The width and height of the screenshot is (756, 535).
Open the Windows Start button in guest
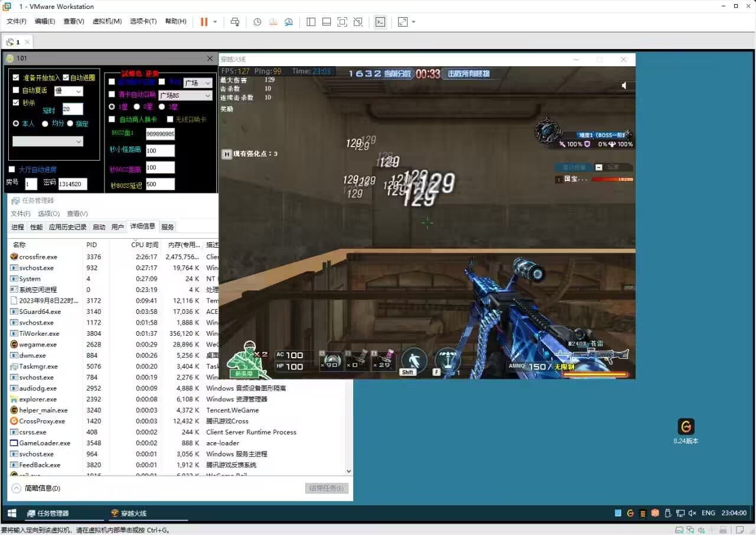click(x=11, y=513)
